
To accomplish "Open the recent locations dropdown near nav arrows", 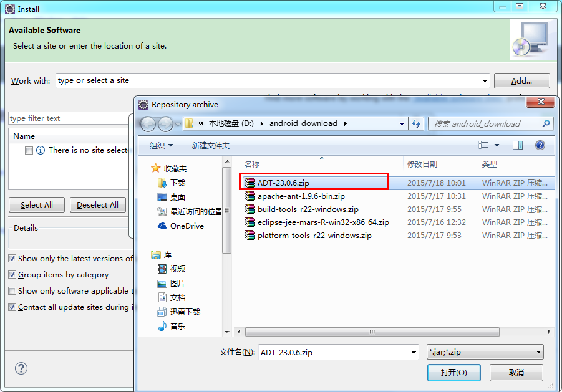I will click(178, 124).
